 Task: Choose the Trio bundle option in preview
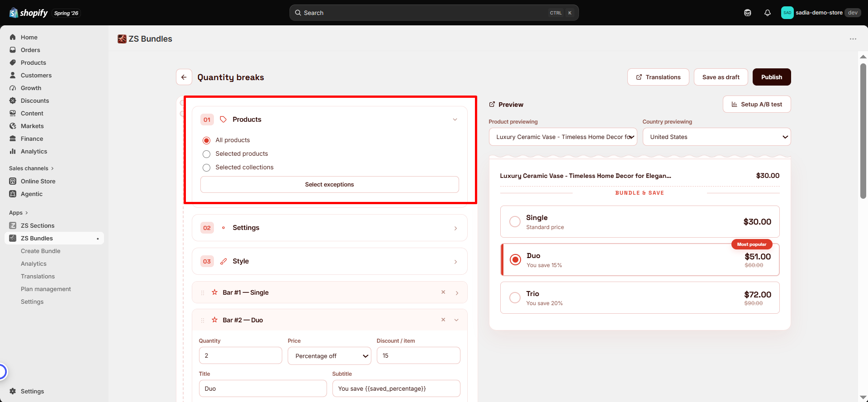pyautogui.click(x=640, y=298)
